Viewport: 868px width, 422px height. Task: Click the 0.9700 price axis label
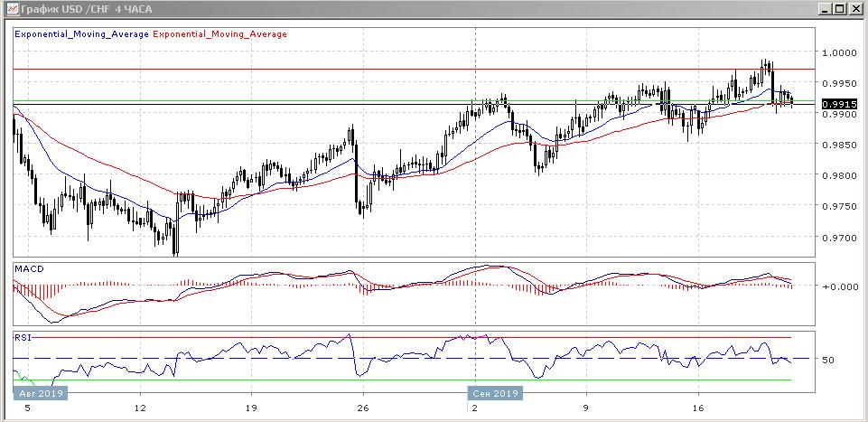pyautogui.click(x=840, y=238)
